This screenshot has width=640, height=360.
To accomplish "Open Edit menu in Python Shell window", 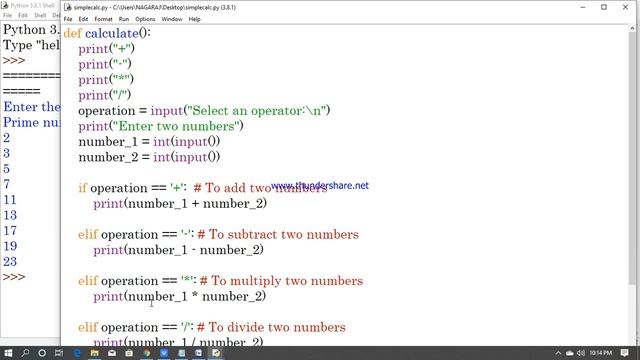I will coord(23,15).
